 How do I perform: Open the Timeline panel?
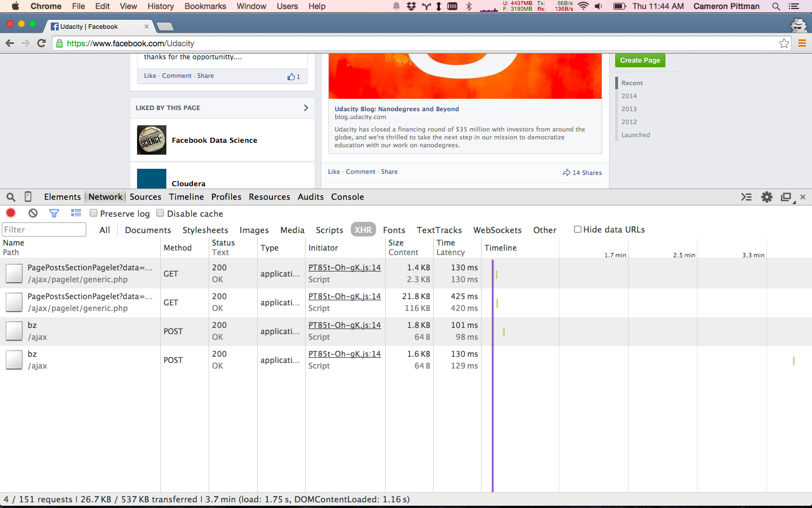pos(186,196)
